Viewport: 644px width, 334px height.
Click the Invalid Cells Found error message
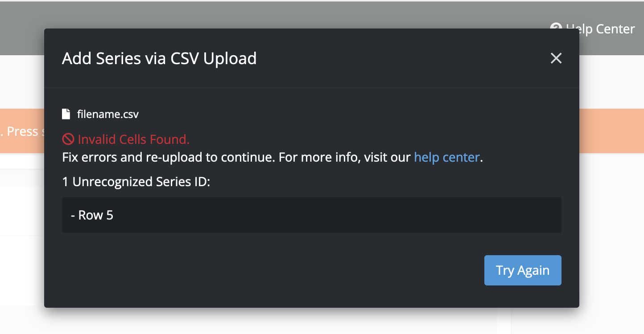pos(133,139)
